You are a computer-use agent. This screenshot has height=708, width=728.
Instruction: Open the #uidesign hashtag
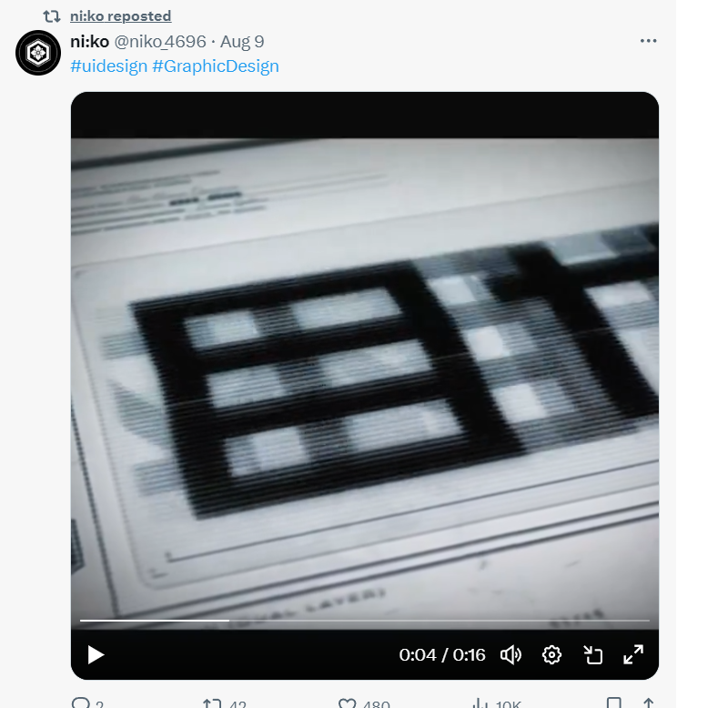[x=108, y=66]
